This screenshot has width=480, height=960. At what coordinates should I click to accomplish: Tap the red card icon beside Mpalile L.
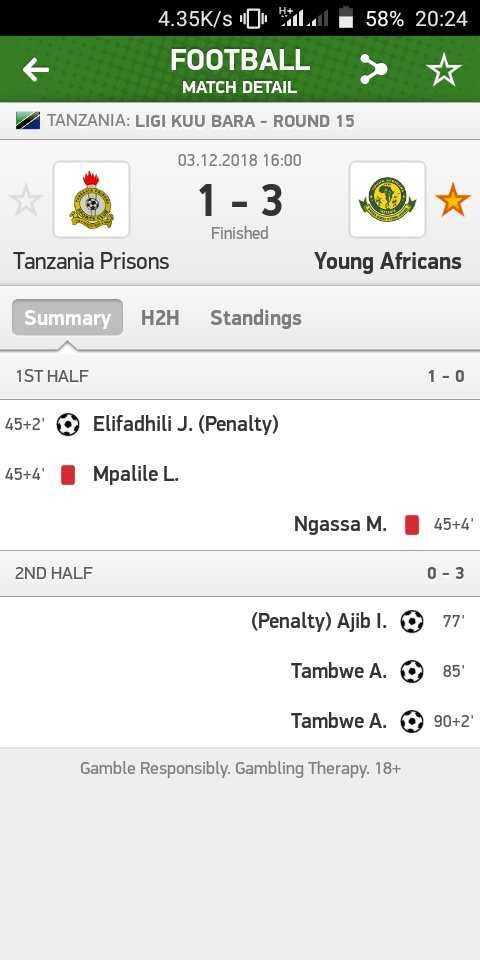point(68,474)
